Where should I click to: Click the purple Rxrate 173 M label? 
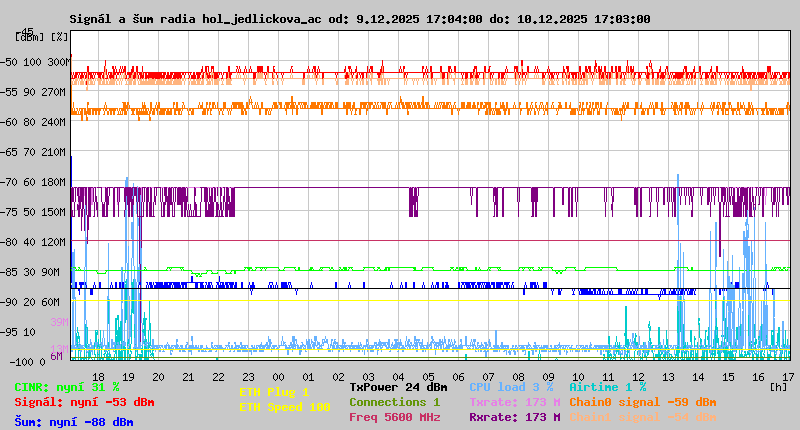pos(514,418)
